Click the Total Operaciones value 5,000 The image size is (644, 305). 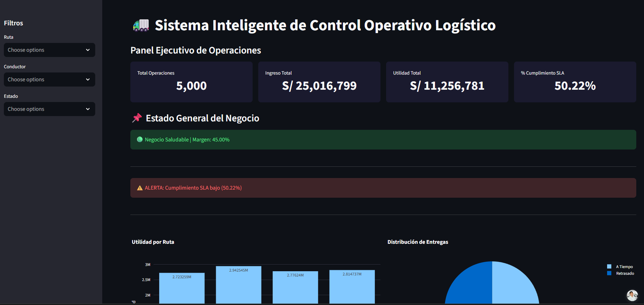191,86
